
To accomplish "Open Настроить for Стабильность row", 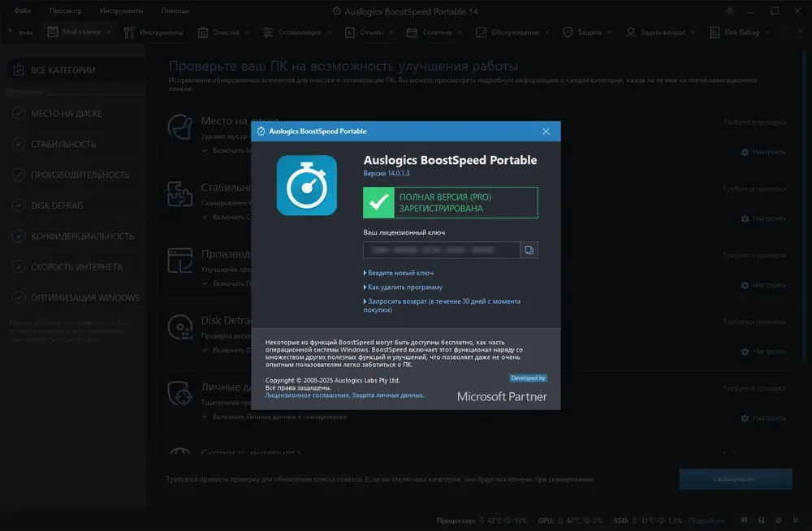I will pos(763,218).
